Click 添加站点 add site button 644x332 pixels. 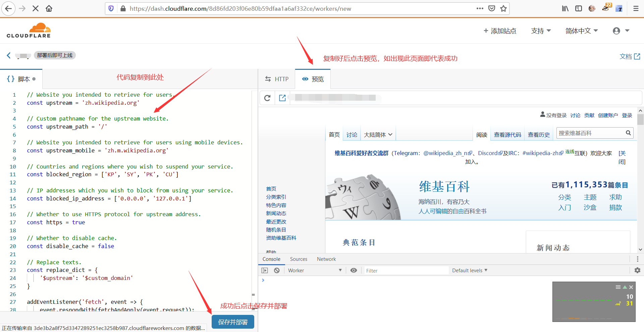pyautogui.click(x=500, y=31)
